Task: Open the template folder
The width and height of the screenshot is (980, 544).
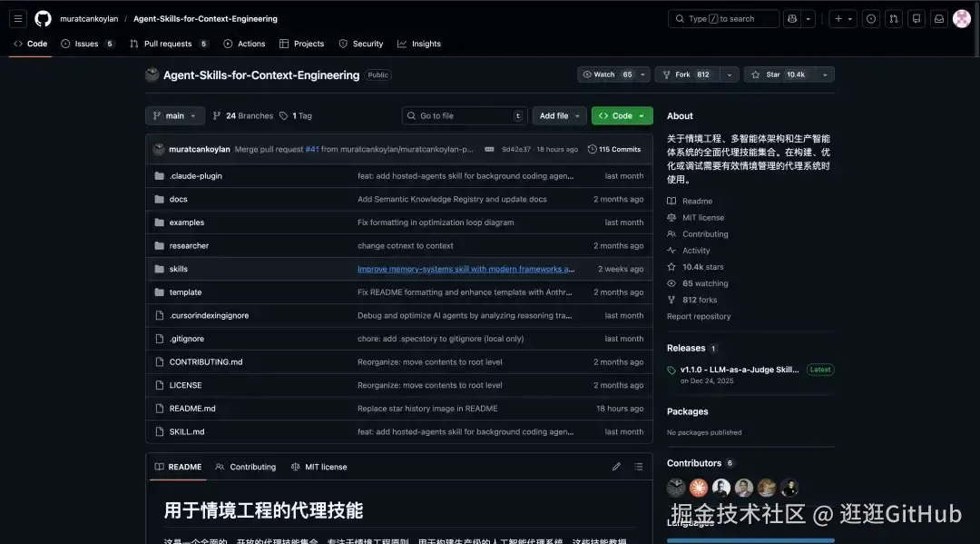Action: [186, 292]
